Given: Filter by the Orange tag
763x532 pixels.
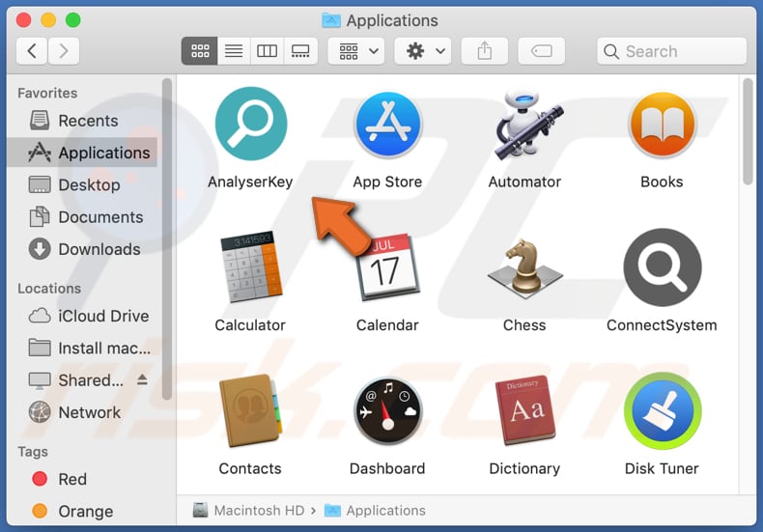Looking at the screenshot, I should point(82,511).
